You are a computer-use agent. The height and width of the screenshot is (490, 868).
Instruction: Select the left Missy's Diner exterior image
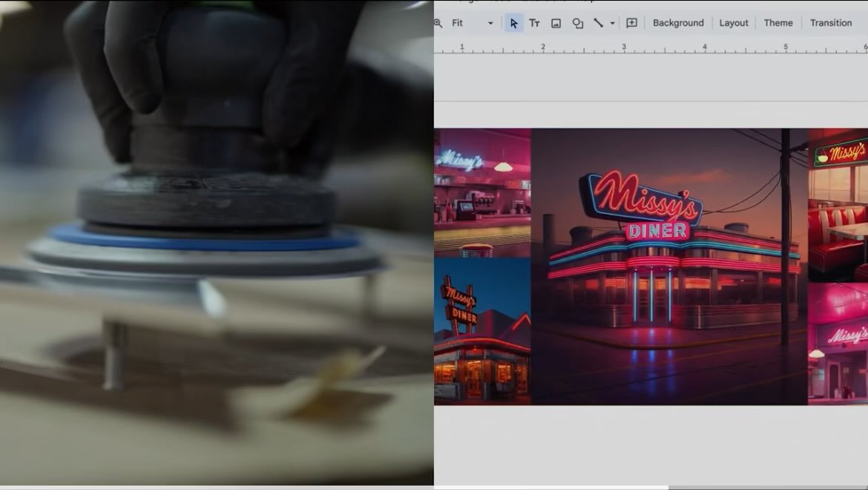pos(482,331)
